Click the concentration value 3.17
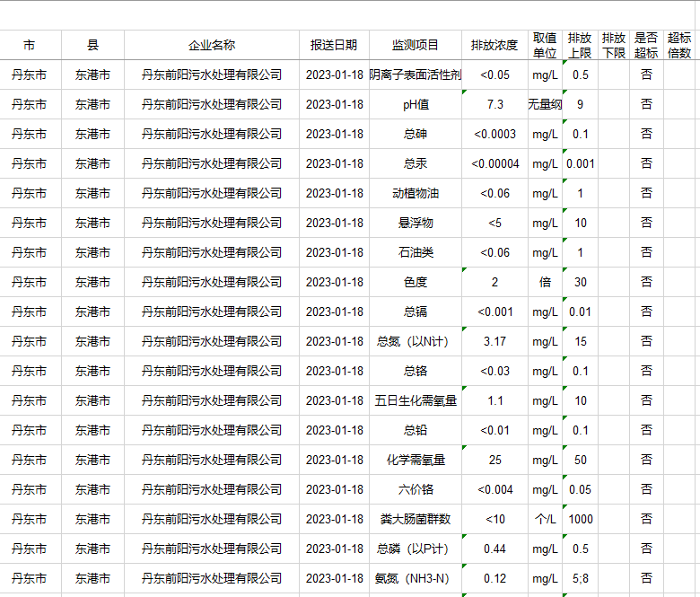This screenshot has height=597, width=700. (x=494, y=341)
